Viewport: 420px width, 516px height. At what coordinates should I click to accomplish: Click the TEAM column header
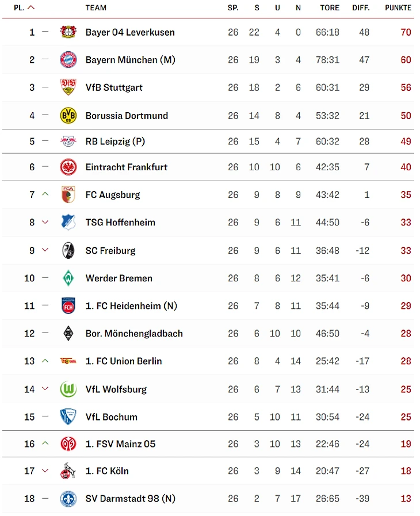click(96, 8)
